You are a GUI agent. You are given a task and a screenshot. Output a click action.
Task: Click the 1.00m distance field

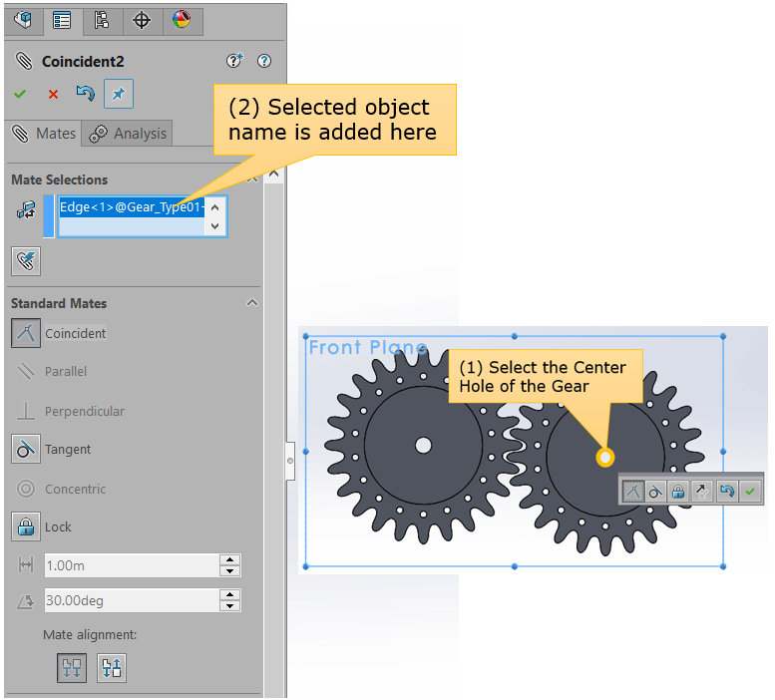pyautogui.click(x=132, y=565)
